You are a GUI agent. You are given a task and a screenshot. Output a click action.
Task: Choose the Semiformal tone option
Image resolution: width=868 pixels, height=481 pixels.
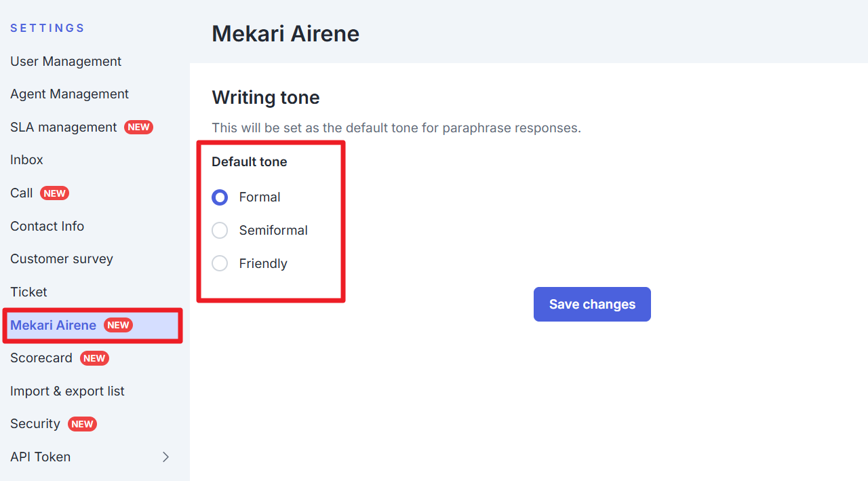click(220, 231)
